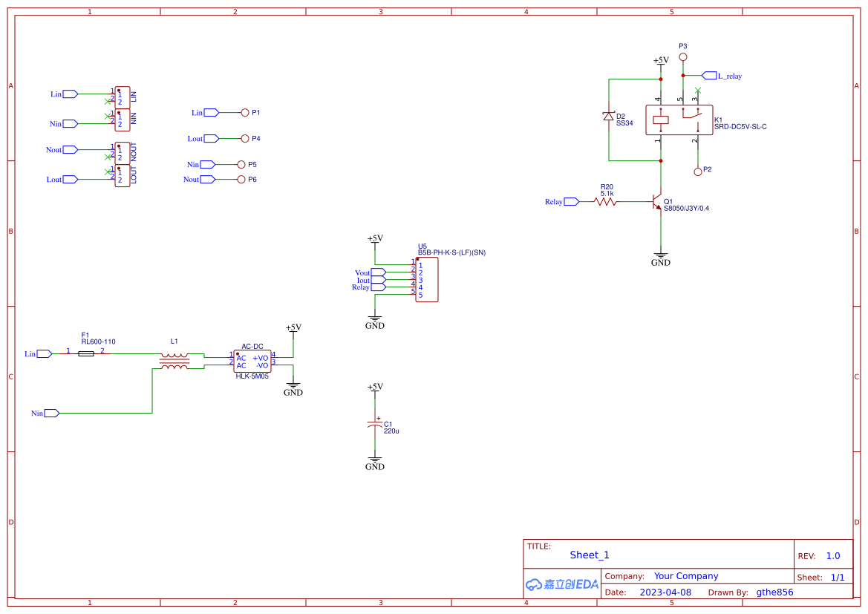Select capacitor C1 220u
This screenshot has width=868, height=614.
[x=375, y=423]
